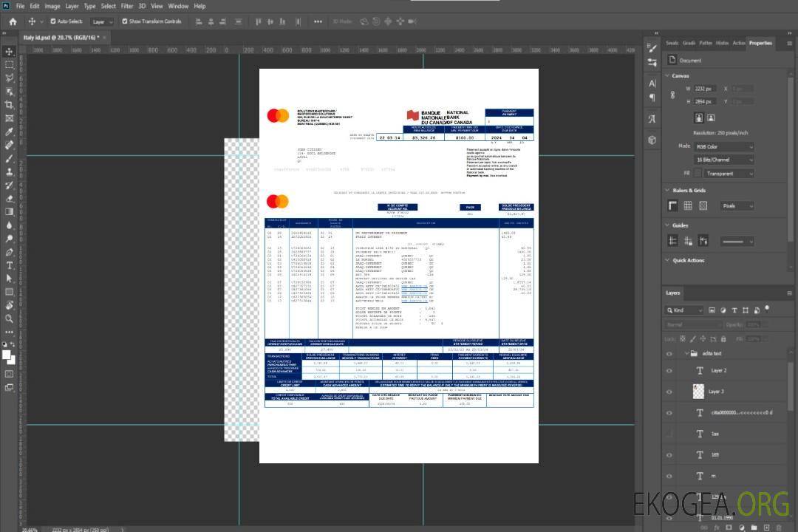Hide the 'edite text' group
798x532 pixels.
669,354
